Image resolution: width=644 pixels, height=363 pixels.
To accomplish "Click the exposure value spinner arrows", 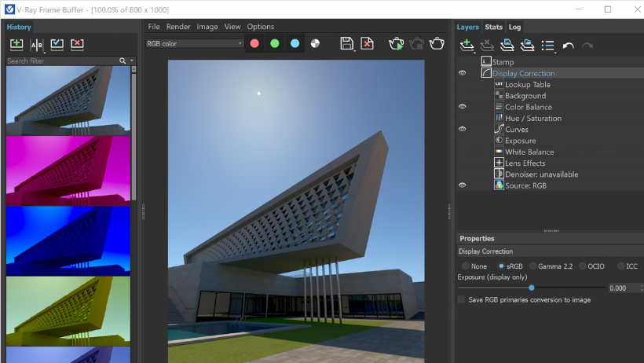I will [x=642, y=288].
